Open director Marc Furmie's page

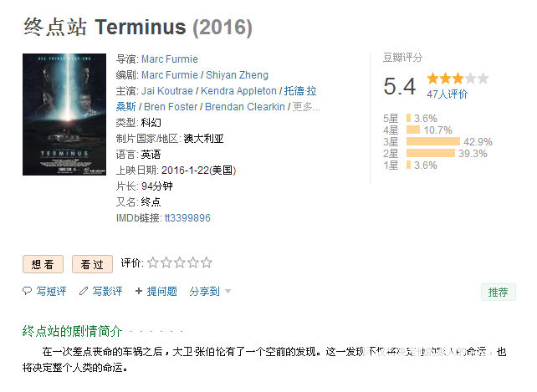[x=170, y=59]
